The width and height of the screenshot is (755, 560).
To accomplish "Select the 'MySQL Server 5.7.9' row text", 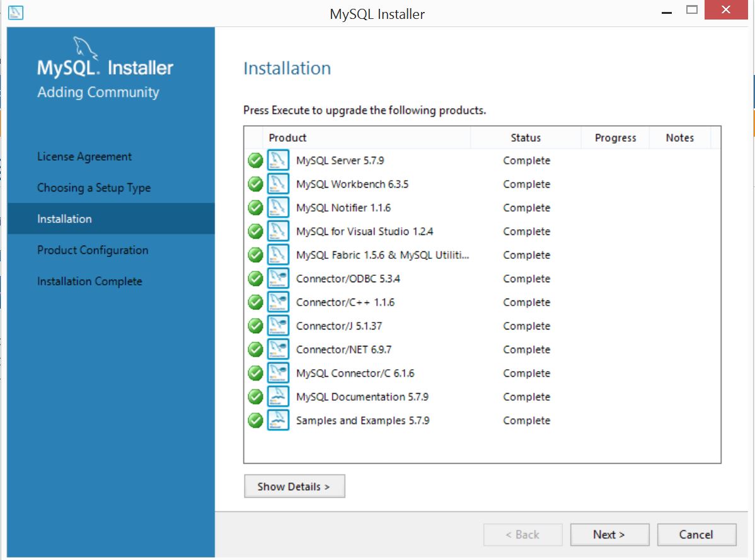I will point(340,160).
